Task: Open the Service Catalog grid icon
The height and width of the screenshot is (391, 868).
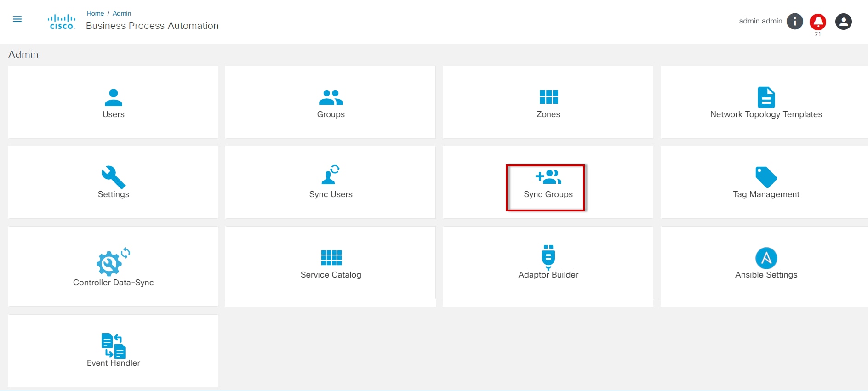Action: click(x=331, y=258)
